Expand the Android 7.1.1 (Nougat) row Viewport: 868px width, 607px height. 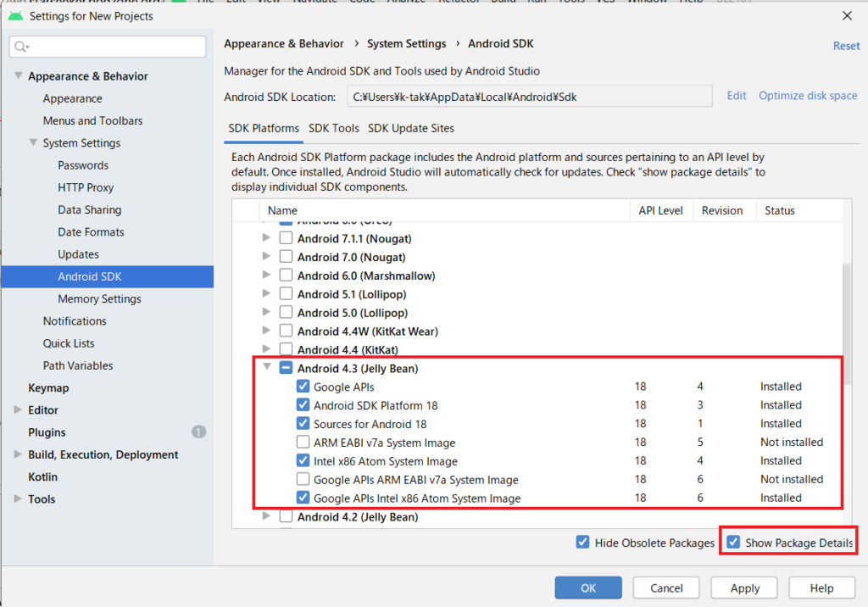pyautogui.click(x=267, y=238)
